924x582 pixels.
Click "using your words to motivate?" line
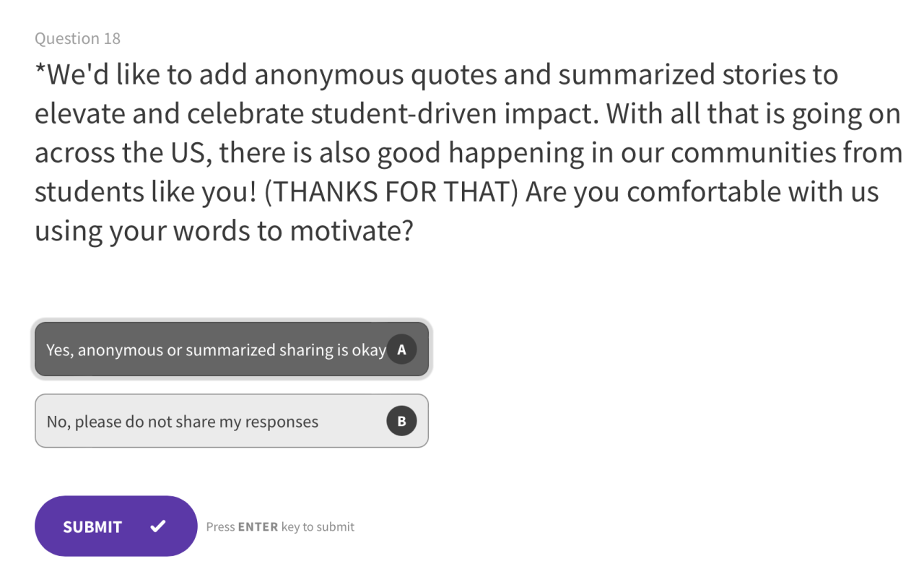[224, 232]
